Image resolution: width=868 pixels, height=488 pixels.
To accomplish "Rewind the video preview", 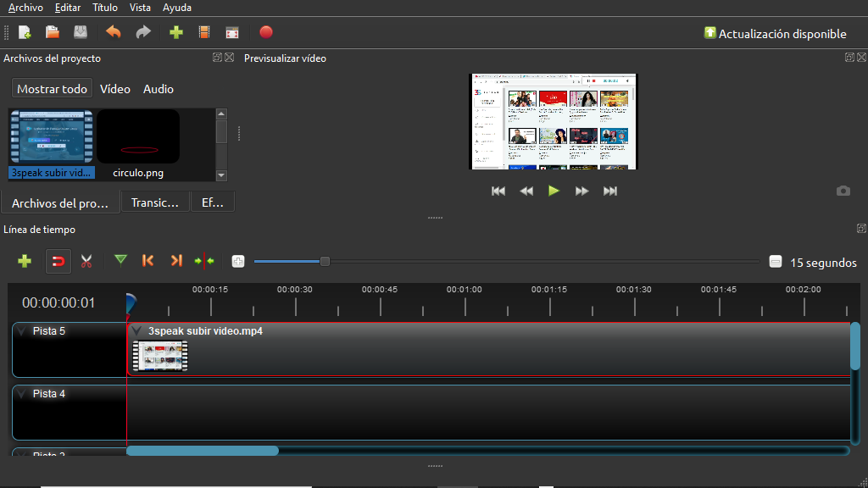I will (526, 191).
